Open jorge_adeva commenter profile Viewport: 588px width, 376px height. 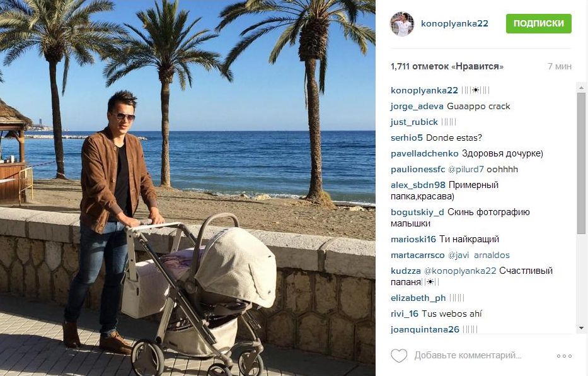[417, 107]
